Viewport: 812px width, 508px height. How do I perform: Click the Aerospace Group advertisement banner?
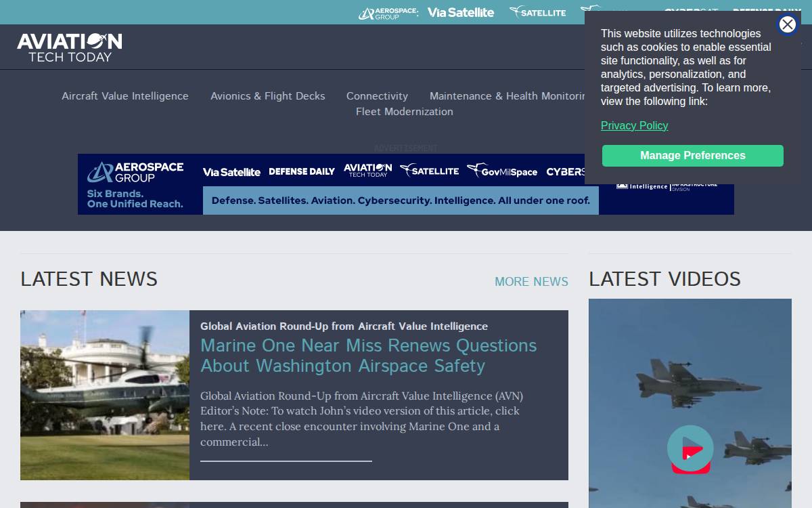[406, 184]
